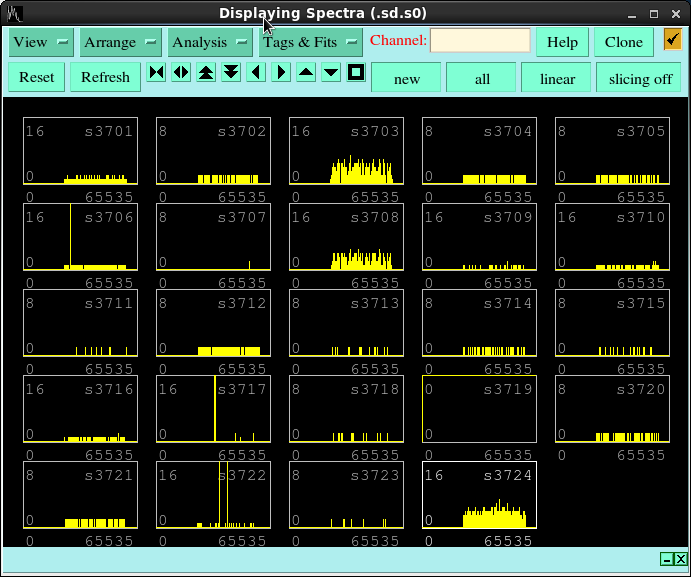Click the Reset button

coord(37,77)
